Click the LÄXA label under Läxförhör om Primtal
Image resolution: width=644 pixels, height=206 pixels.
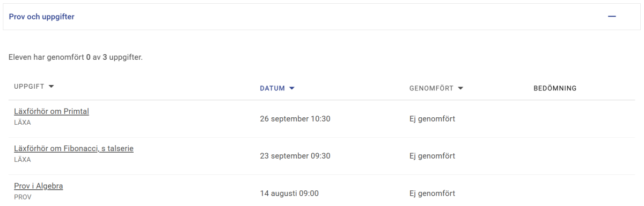tap(23, 122)
